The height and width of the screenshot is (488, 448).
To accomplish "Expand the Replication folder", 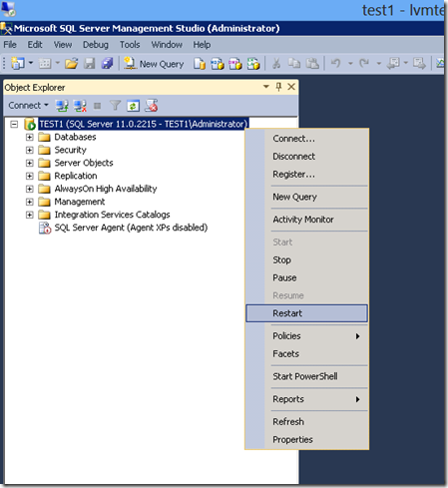I will tap(30, 176).
